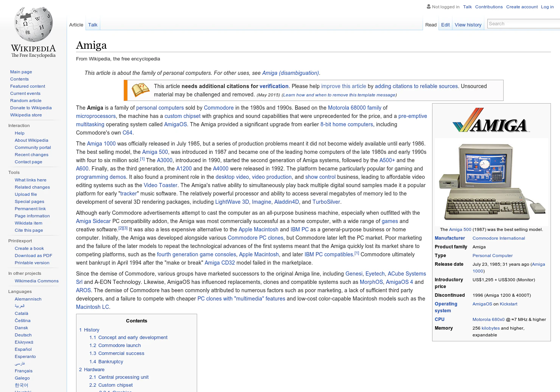Click the Amiga logo image
This screenshot has width=560, height=392.
(x=491, y=120)
